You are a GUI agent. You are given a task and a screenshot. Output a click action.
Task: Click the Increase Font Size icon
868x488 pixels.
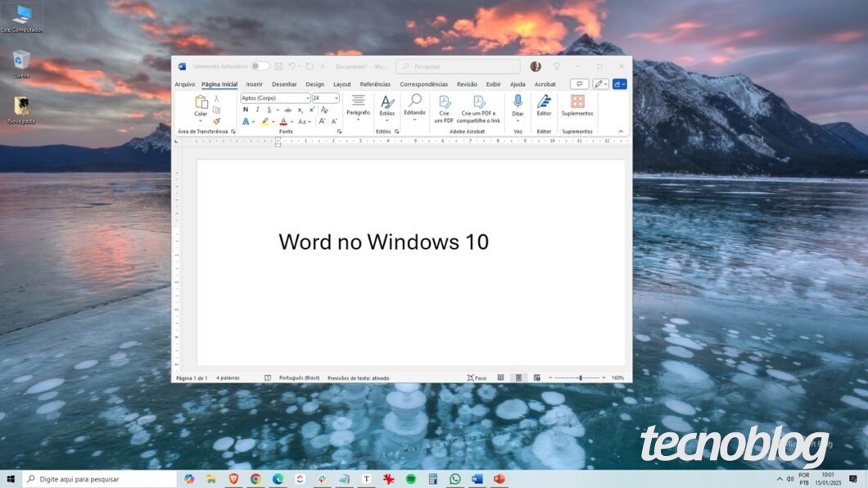click(x=322, y=121)
